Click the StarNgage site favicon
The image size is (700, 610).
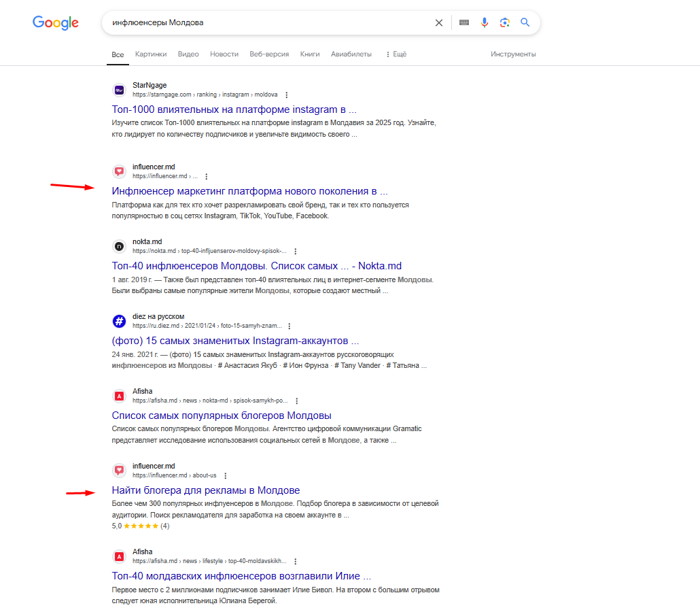pos(119,90)
